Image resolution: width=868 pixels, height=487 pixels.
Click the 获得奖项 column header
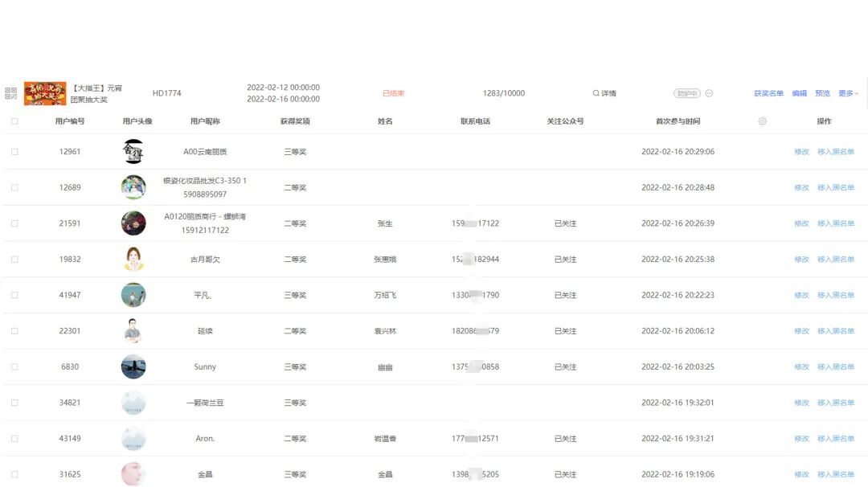click(x=295, y=121)
